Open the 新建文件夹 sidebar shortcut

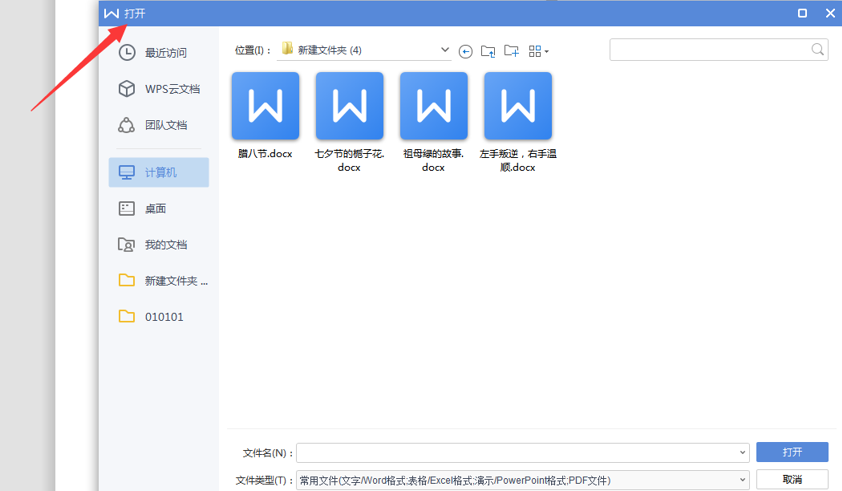[x=158, y=280]
